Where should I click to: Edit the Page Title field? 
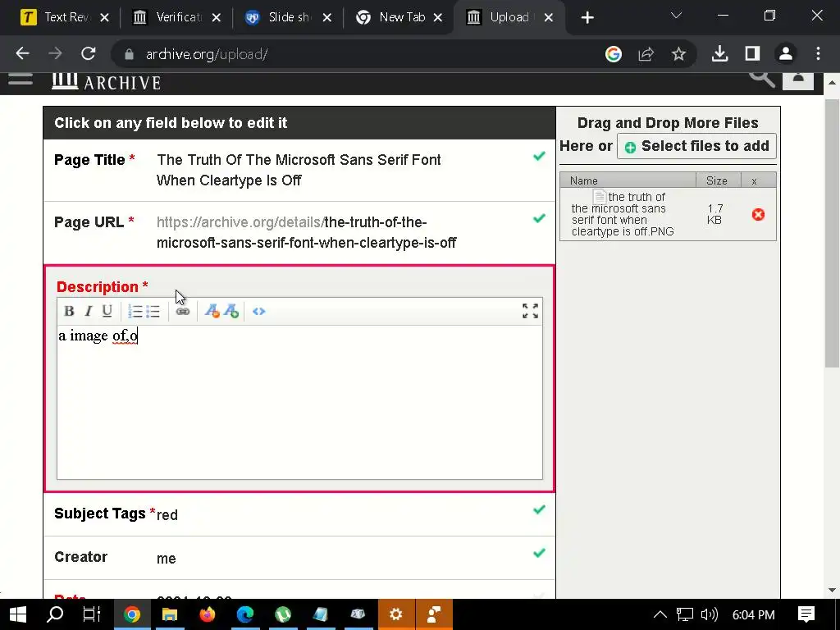(x=299, y=171)
